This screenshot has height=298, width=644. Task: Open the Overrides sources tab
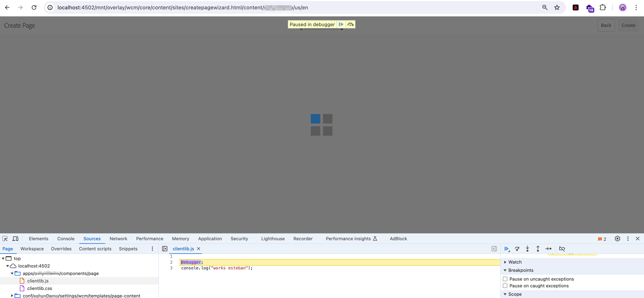[x=61, y=249]
